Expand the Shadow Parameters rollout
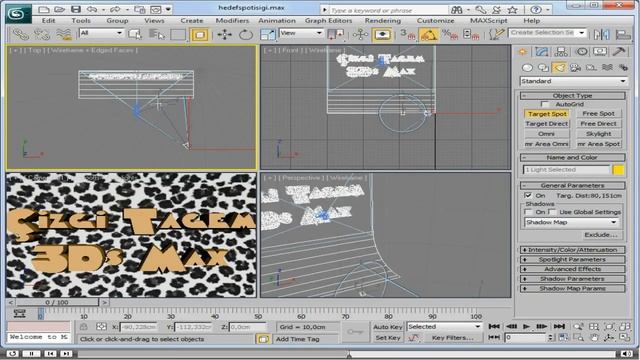The width and height of the screenshot is (640, 360). (572, 279)
